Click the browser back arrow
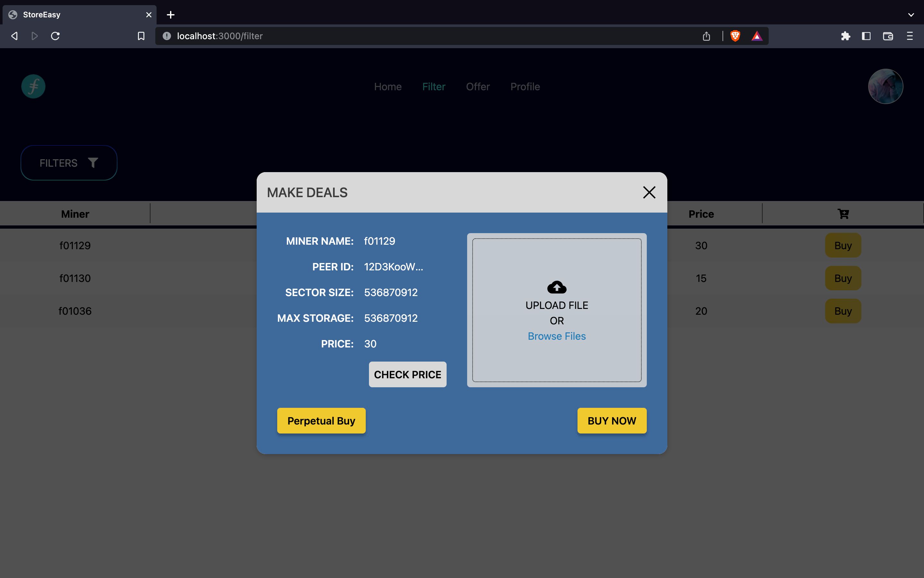This screenshot has width=924, height=578. click(x=14, y=36)
